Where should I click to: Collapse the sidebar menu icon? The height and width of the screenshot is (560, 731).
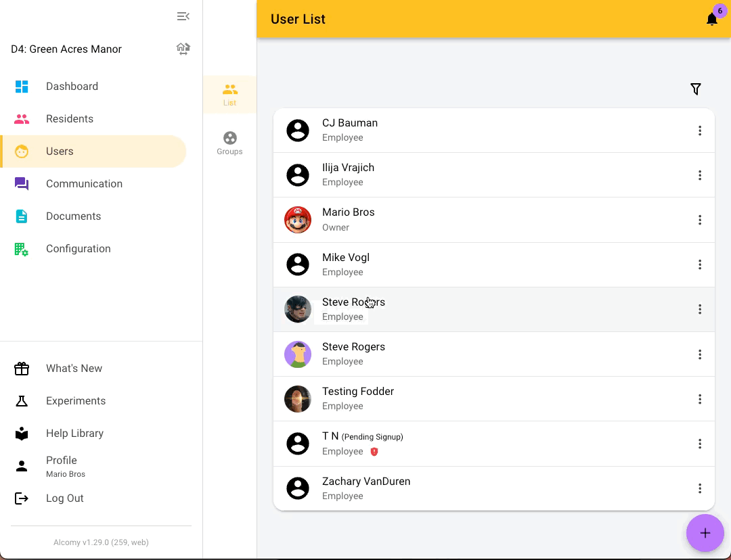click(x=183, y=16)
